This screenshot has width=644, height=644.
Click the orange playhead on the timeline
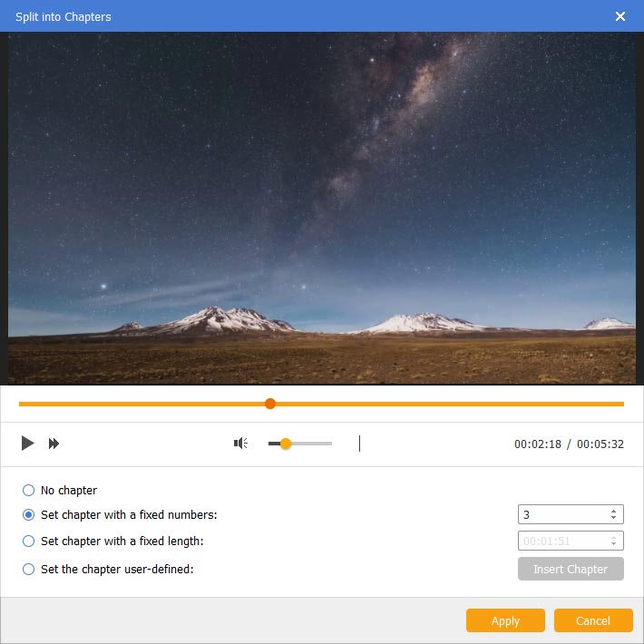point(270,404)
